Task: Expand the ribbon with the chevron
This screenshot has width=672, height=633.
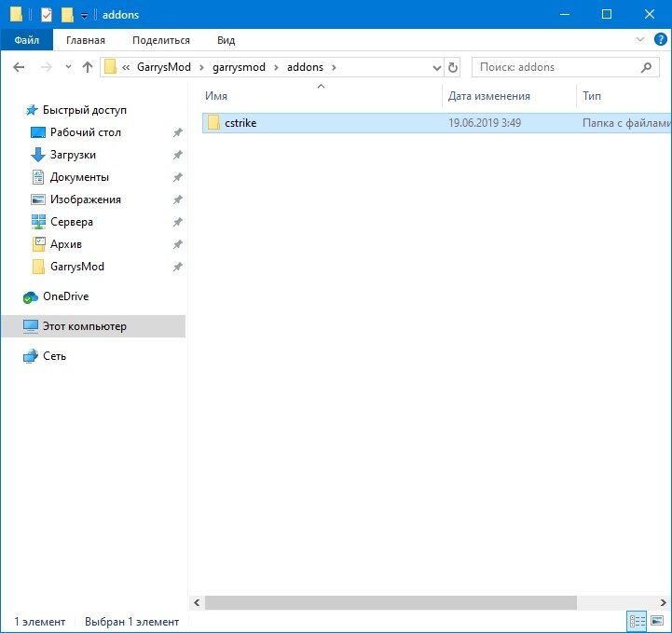Action: 640,39
